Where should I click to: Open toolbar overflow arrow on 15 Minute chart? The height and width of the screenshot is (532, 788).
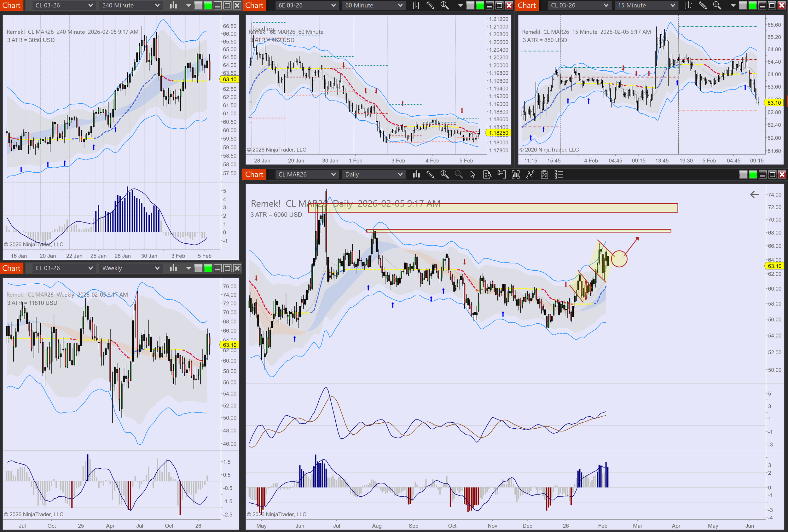click(x=733, y=5)
